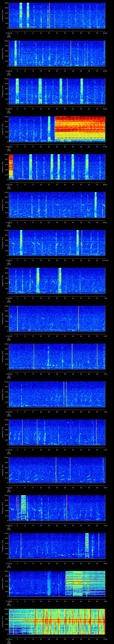Click the 12:55:00 start time label
This screenshot has height=644, width=114.
tap(9, 109)
